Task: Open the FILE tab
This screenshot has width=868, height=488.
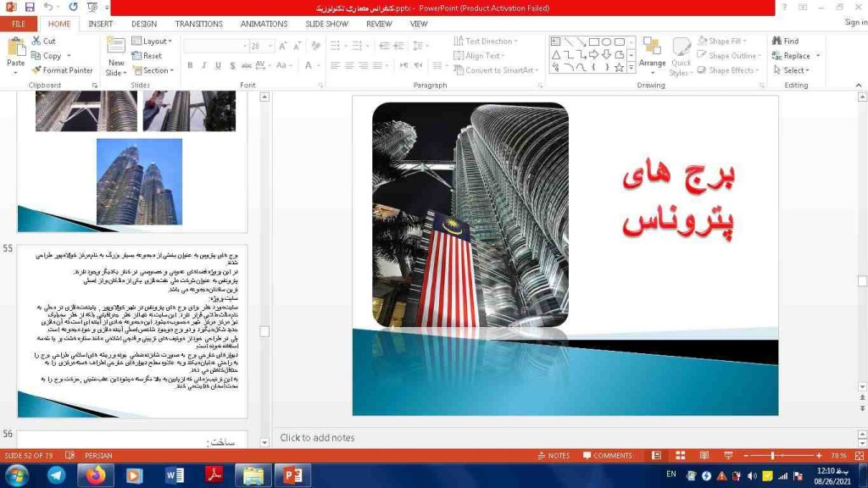Action: [x=19, y=24]
